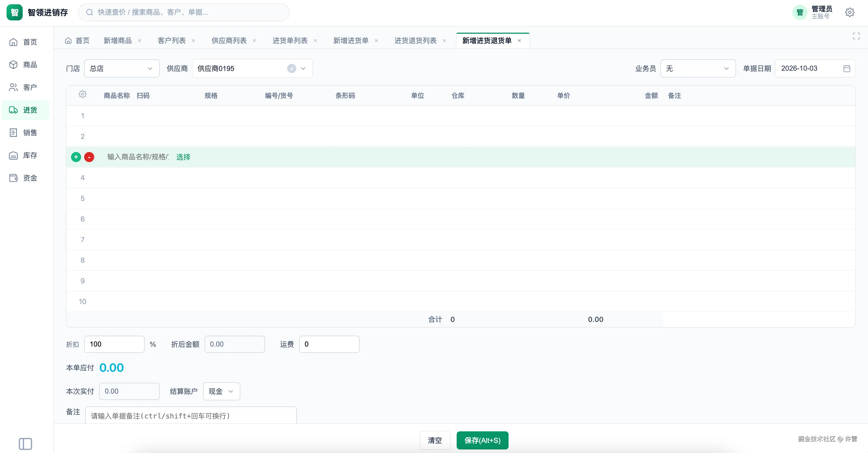The height and width of the screenshot is (453, 868).
Task: Click the 保存(Alt+S) button
Action: pyautogui.click(x=482, y=440)
